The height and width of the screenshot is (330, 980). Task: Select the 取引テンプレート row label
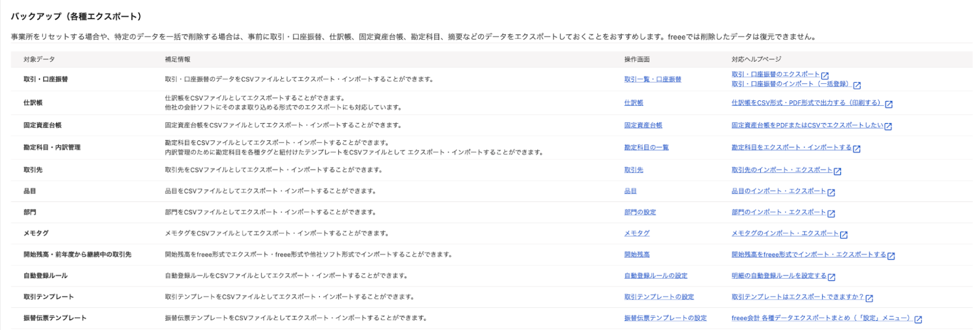tap(49, 297)
